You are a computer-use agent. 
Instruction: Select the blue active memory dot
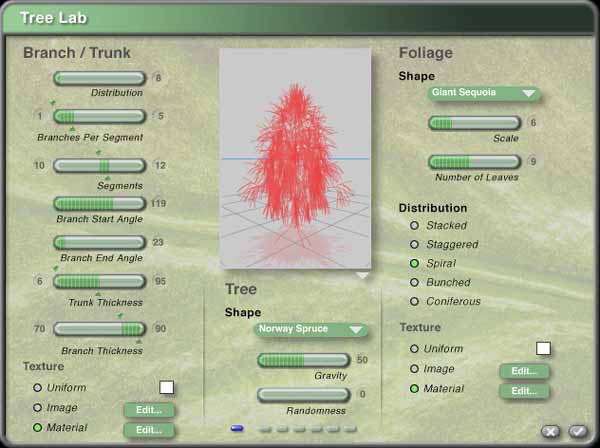coord(237,428)
